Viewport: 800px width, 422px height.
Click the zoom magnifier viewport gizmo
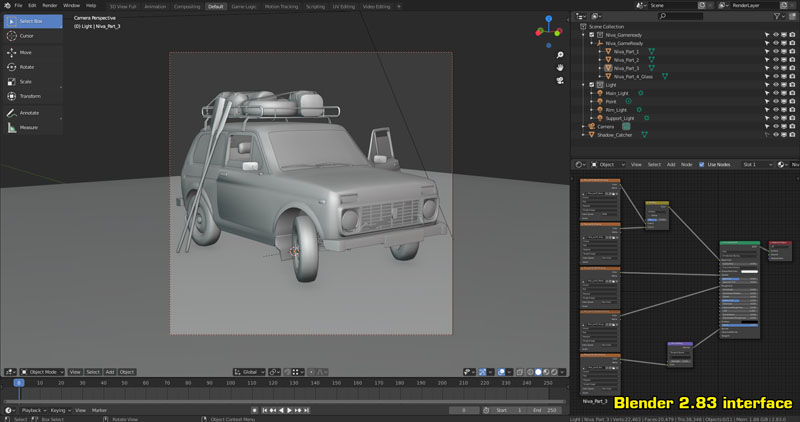pos(561,56)
